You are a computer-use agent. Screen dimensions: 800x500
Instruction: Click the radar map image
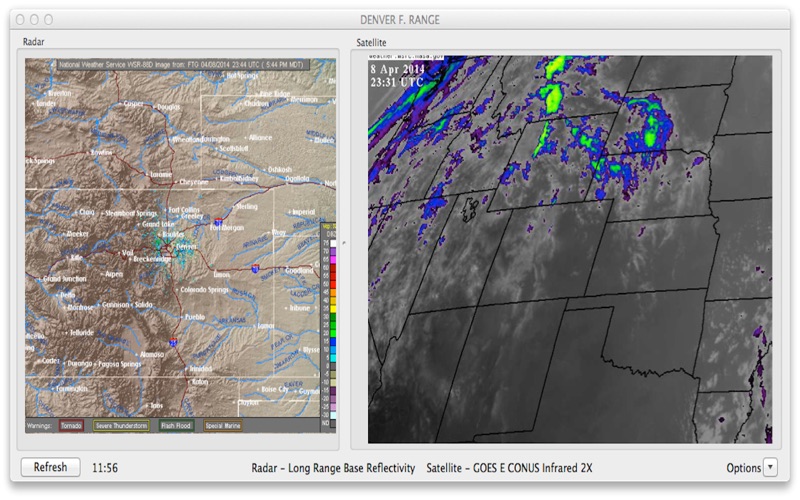pos(181,245)
